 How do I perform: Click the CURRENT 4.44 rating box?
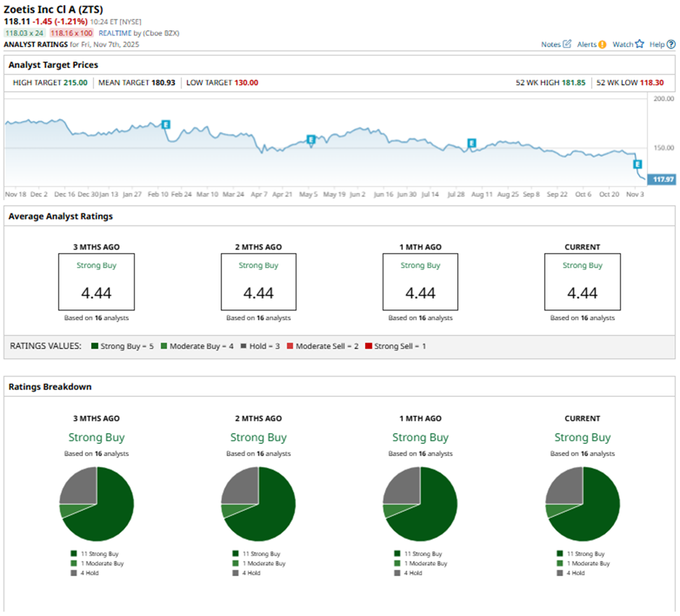pyautogui.click(x=582, y=282)
